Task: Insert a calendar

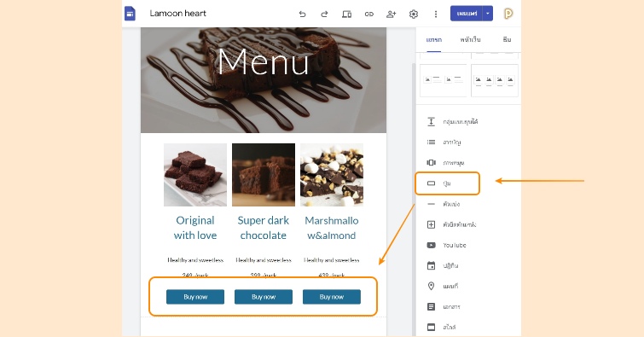Action: 443,265
